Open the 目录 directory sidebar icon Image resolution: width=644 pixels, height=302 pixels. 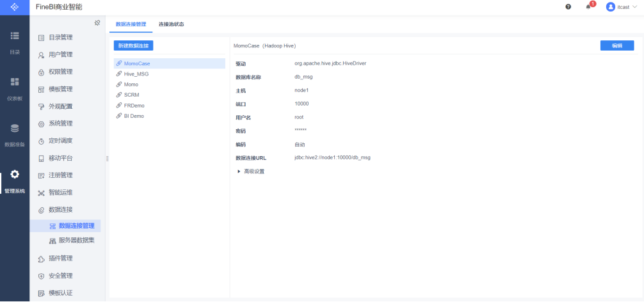(x=14, y=36)
